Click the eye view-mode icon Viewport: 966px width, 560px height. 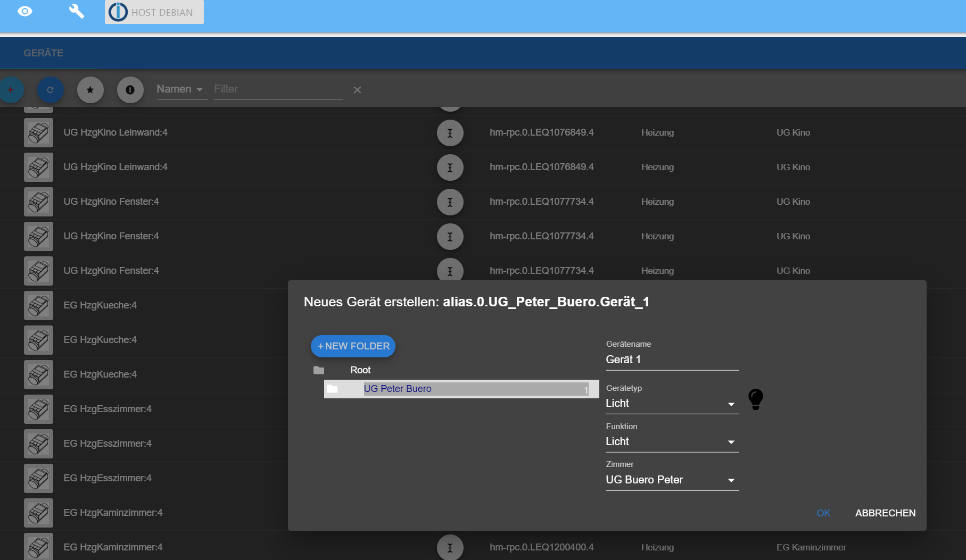click(x=25, y=11)
